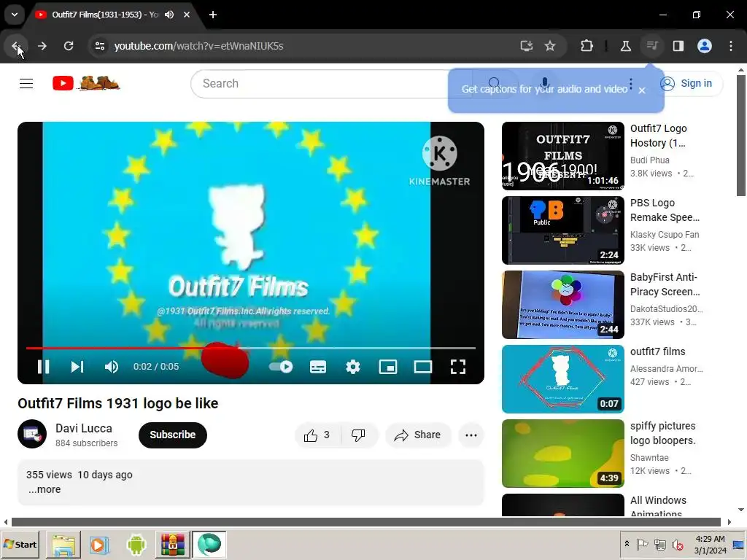Open Android app icon in taskbar
Screen dimensions: 747x560
coord(136,544)
